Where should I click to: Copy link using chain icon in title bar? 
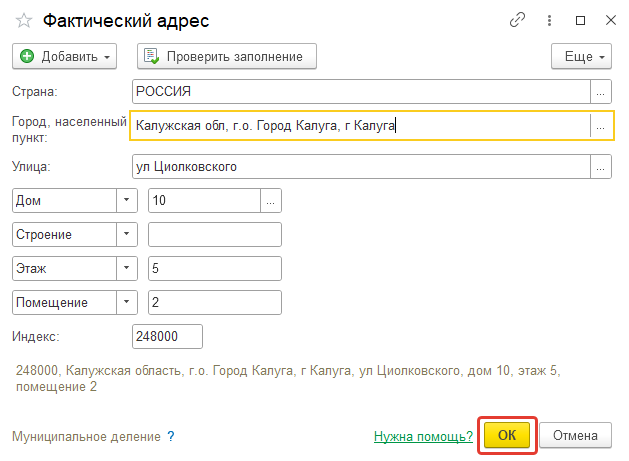(x=517, y=20)
